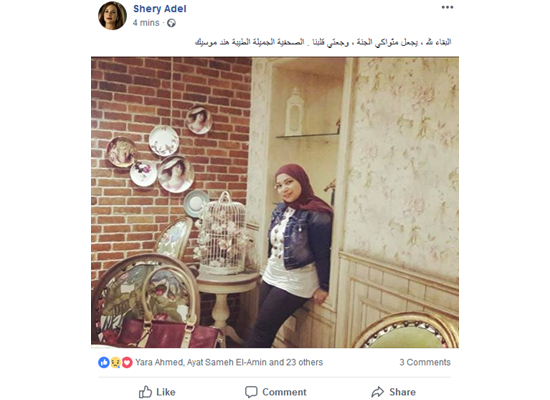Open Shery Adel's profile picture thumbnail
Viewport: 550px width, 400px height.
pyautogui.click(x=112, y=16)
